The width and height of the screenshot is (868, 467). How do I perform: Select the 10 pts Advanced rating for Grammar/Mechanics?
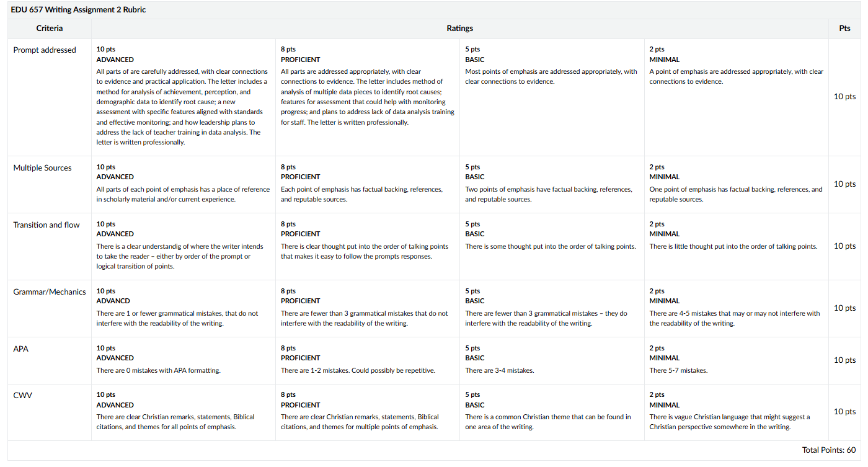click(x=184, y=308)
